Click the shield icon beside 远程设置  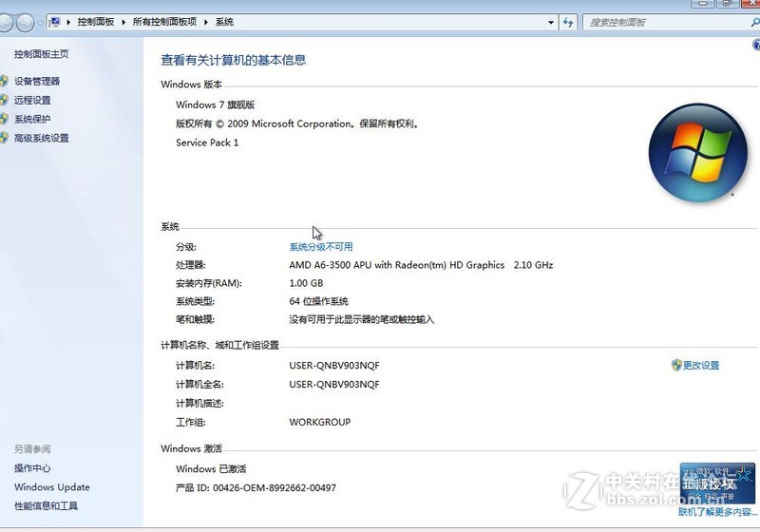[x=5, y=101]
